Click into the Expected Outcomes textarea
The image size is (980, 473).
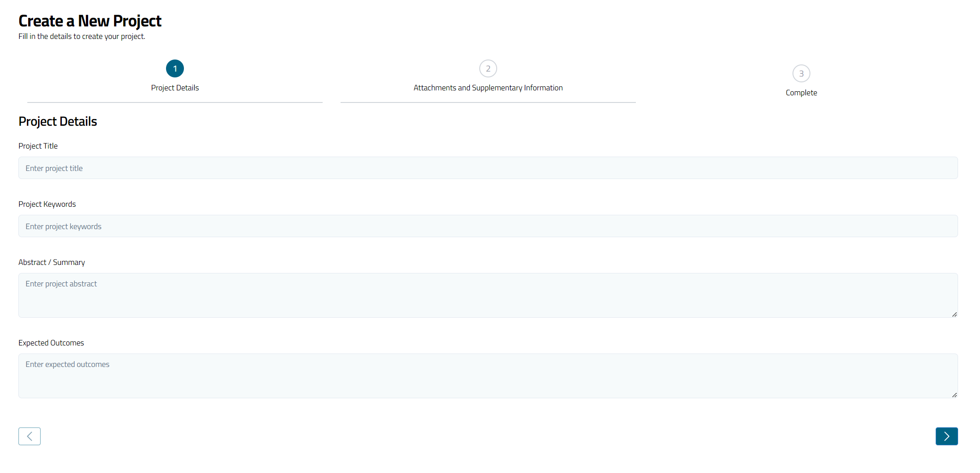coord(488,376)
